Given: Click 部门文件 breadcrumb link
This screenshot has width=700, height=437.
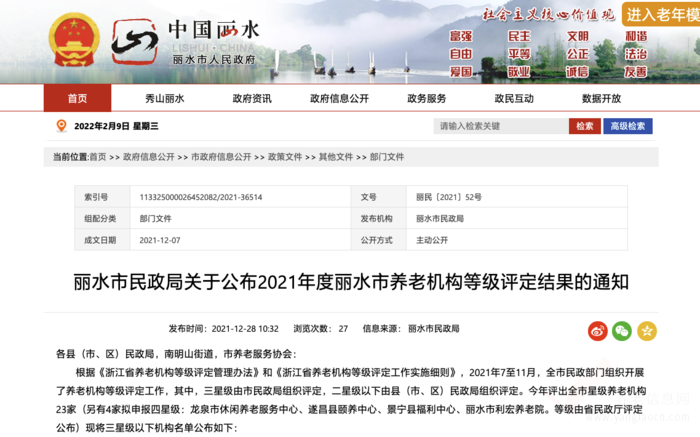Looking at the screenshot, I should (387, 157).
